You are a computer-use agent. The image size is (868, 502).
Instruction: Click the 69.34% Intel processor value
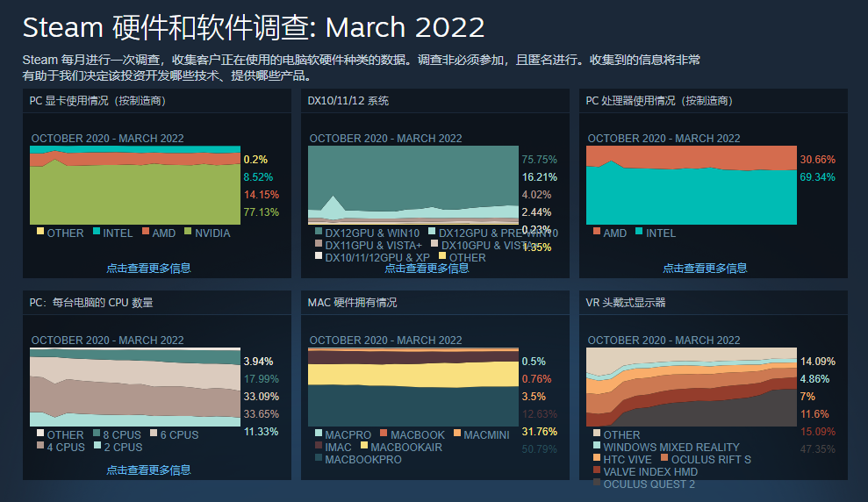point(818,177)
